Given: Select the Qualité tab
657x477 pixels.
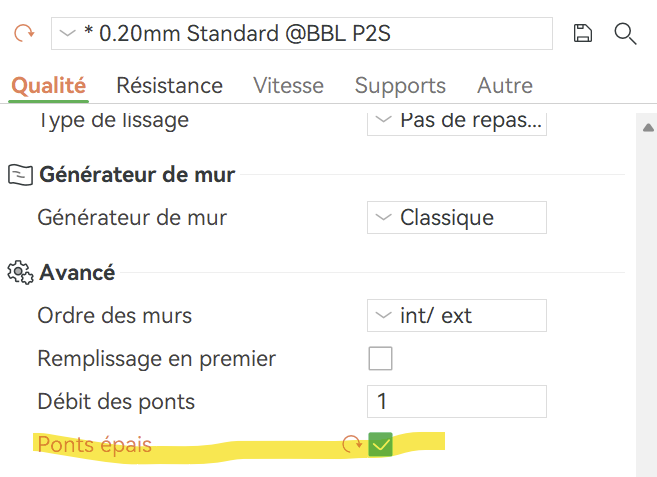Looking at the screenshot, I should coord(49,85).
